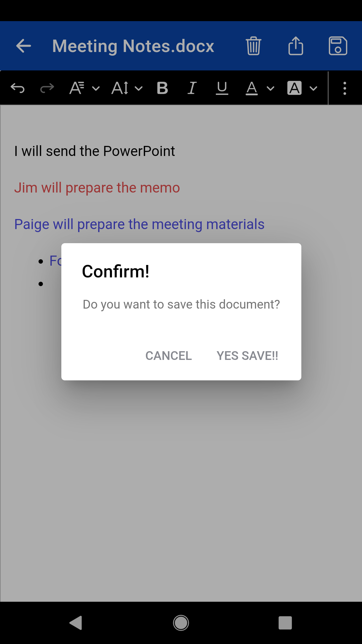Select the font color swatch
362x644 pixels.
point(252,88)
